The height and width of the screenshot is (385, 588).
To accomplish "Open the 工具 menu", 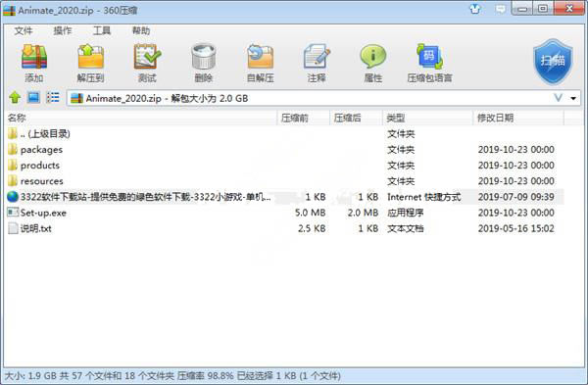I will click(x=102, y=30).
